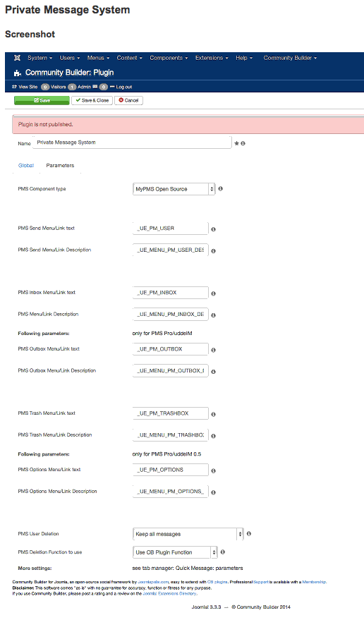Click info icon next to _UE_PM_INBOX field
The height and width of the screenshot is (620, 364).
click(x=213, y=294)
